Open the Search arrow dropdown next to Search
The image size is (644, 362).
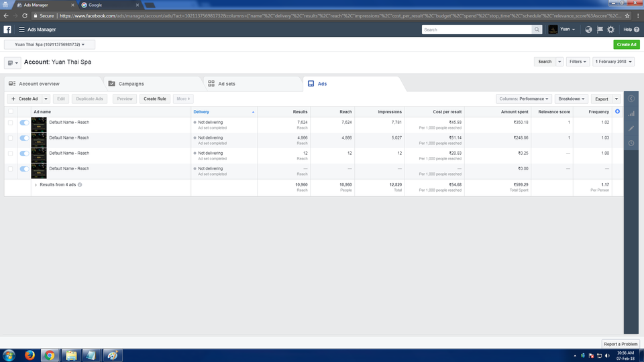(x=559, y=62)
